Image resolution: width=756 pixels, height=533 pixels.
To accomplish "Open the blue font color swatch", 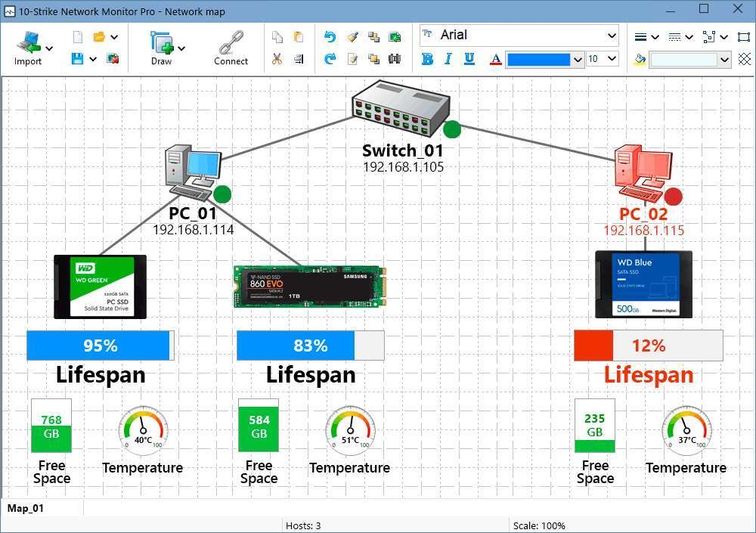I will point(538,59).
